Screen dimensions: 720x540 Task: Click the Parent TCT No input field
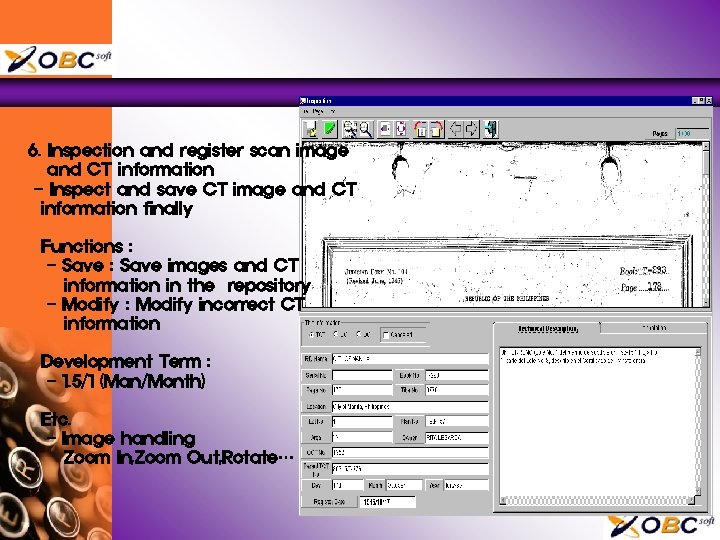(410, 469)
